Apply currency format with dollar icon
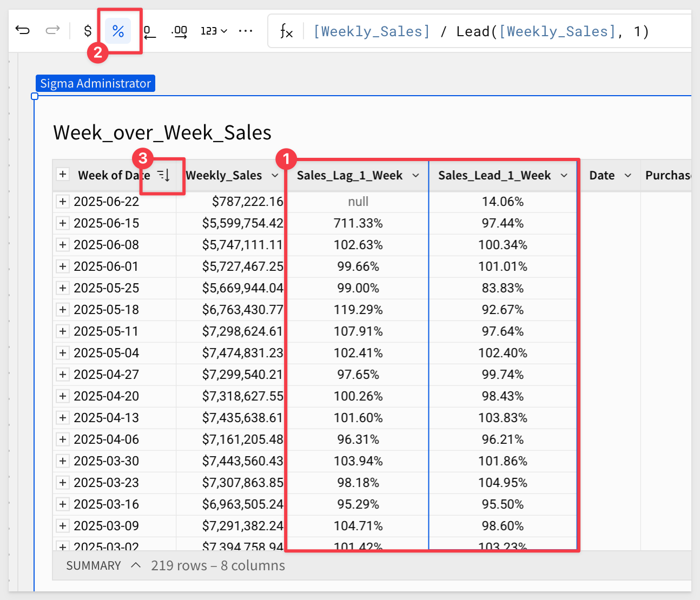 click(88, 31)
